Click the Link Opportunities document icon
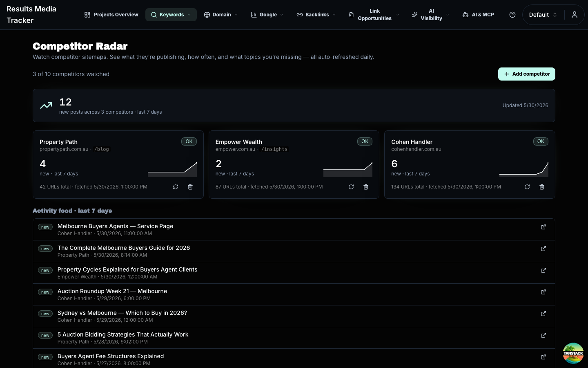 coord(351,15)
